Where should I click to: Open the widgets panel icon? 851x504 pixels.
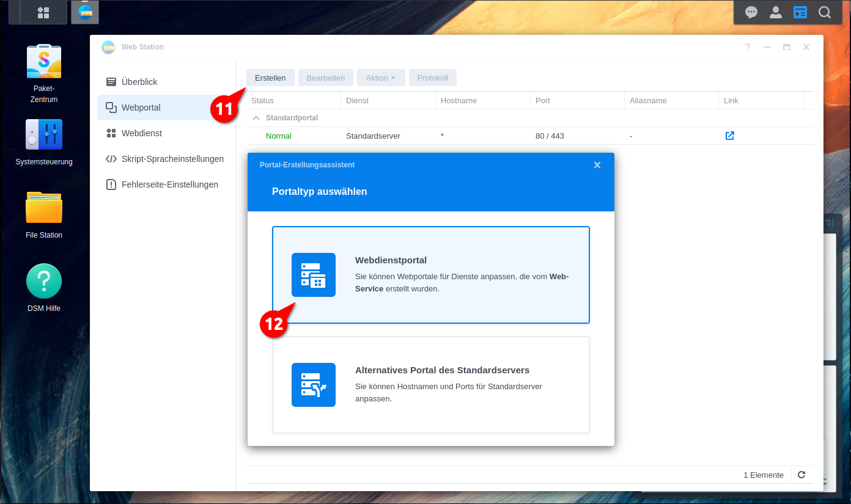800,12
